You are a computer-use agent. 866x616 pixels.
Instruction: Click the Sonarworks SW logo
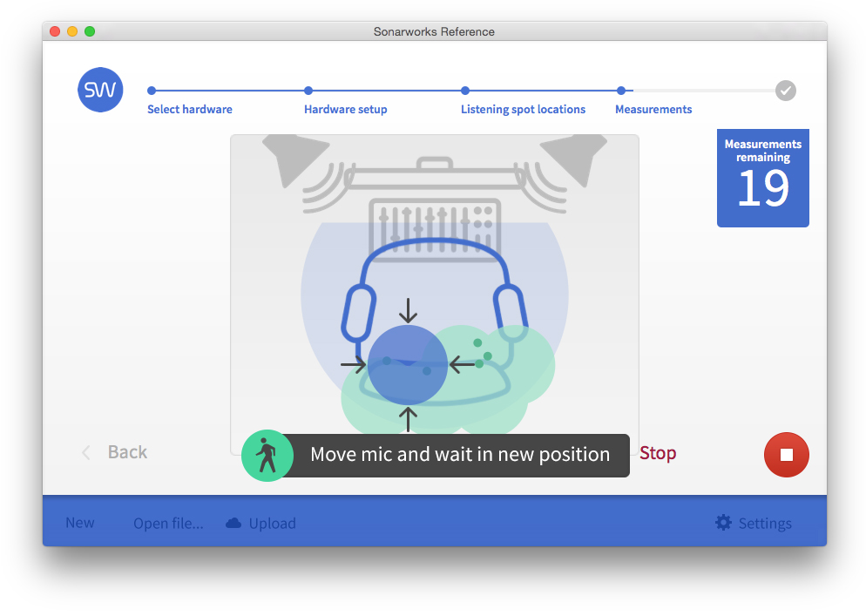pos(100,90)
